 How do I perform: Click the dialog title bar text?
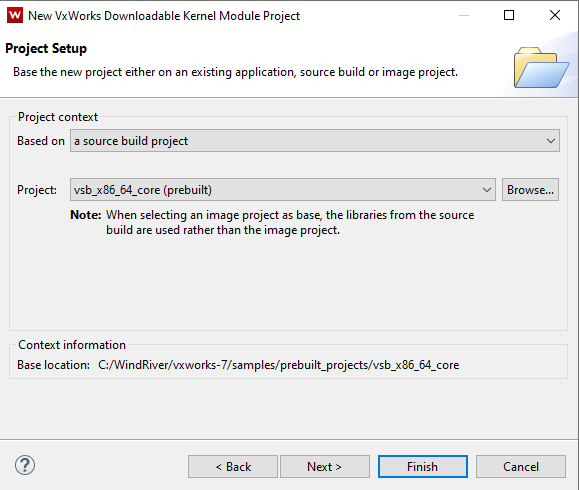pos(164,16)
